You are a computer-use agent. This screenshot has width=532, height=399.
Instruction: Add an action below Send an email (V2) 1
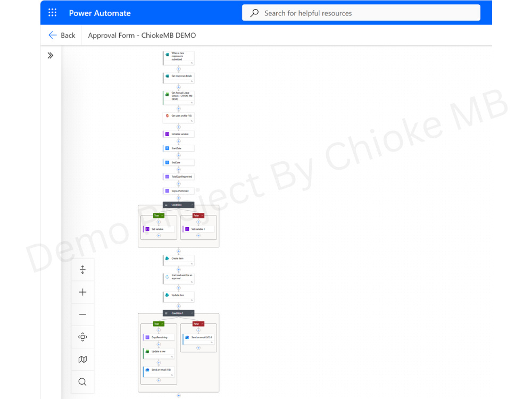(x=198, y=348)
